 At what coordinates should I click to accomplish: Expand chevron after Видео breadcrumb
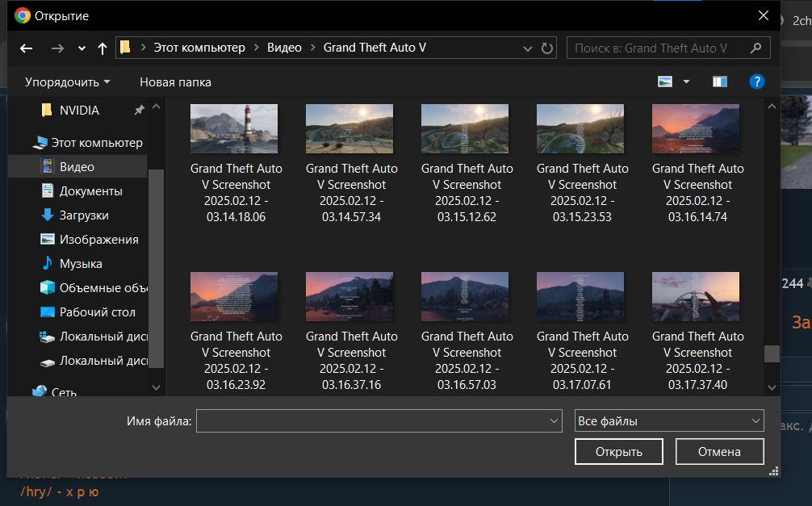(313, 48)
